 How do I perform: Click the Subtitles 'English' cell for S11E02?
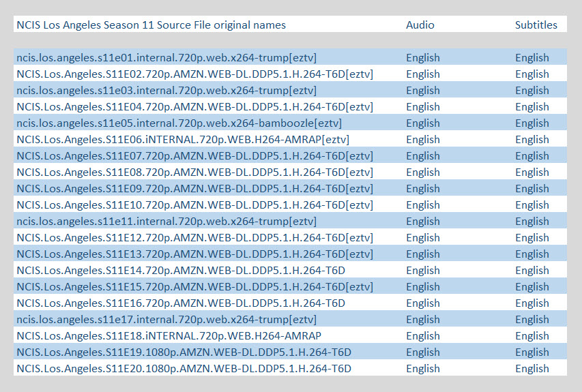coord(532,74)
